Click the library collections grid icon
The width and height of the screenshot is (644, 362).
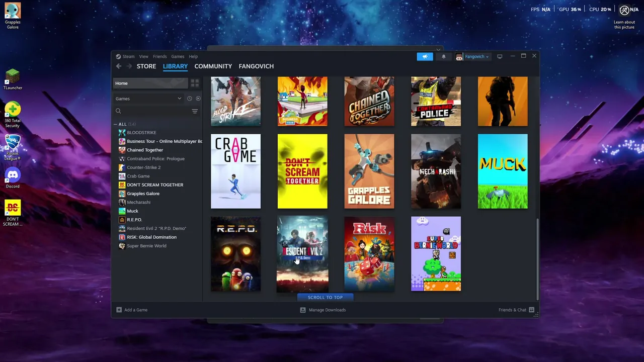tap(195, 83)
